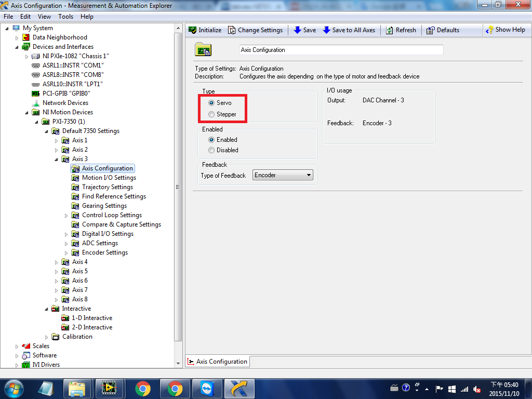
Task: Open TeamViewer from the taskbar
Action: 207,389
